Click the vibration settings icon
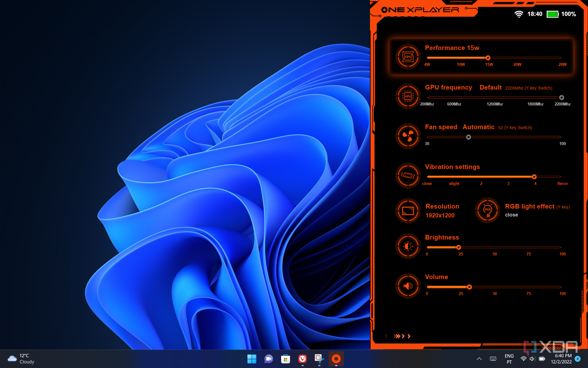The width and height of the screenshot is (588, 368). click(x=408, y=175)
